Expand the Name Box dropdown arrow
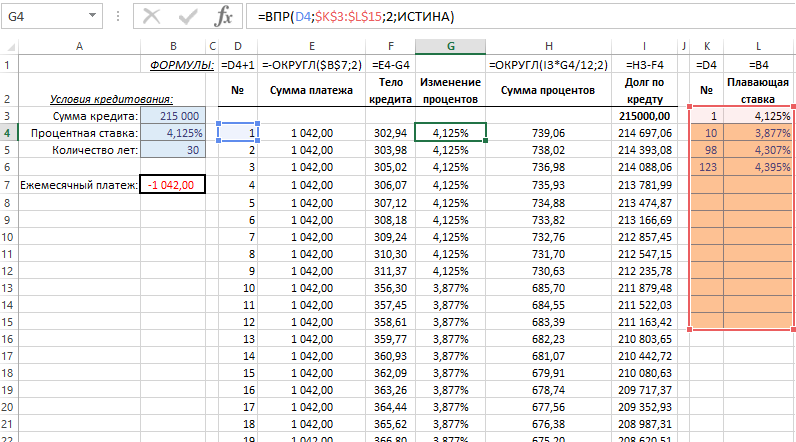This screenshot has height=442, width=796. coord(92,17)
